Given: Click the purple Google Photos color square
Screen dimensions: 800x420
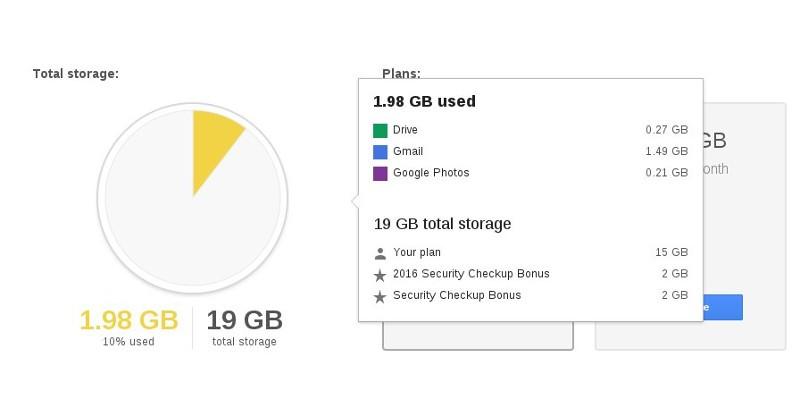Looking at the screenshot, I should (x=380, y=173).
